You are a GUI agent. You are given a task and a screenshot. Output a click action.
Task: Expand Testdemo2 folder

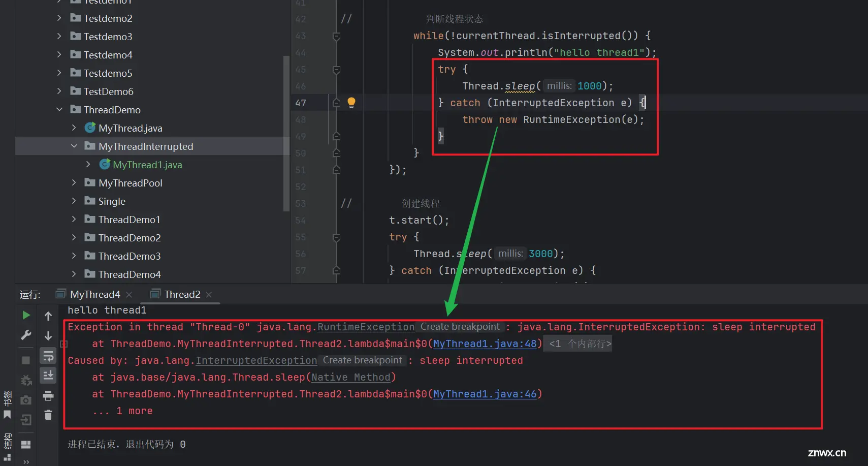click(x=59, y=18)
